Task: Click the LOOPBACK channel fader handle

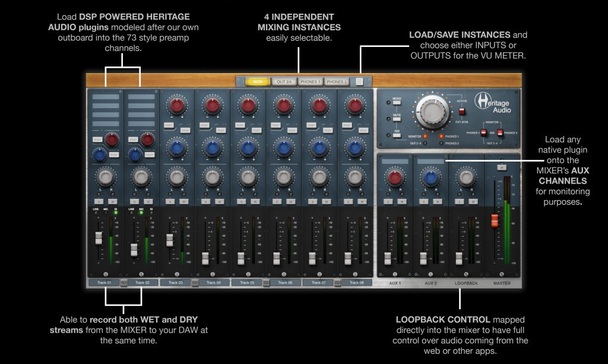Action: (x=459, y=258)
